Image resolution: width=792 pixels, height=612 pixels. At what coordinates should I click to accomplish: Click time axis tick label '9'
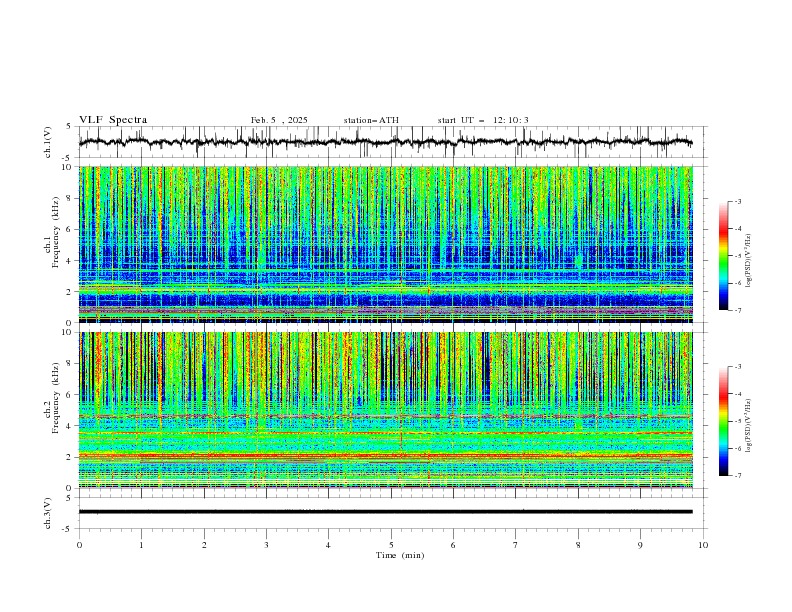click(x=640, y=545)
